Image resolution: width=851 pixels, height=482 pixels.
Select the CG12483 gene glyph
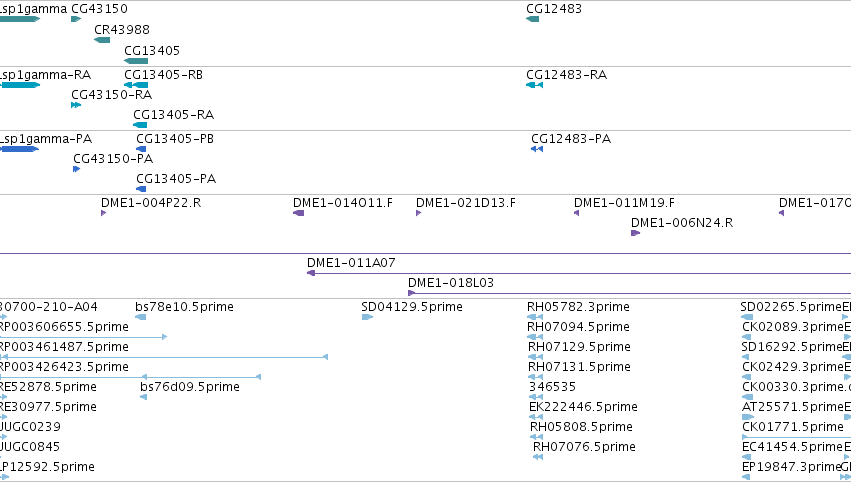(532, 19)
